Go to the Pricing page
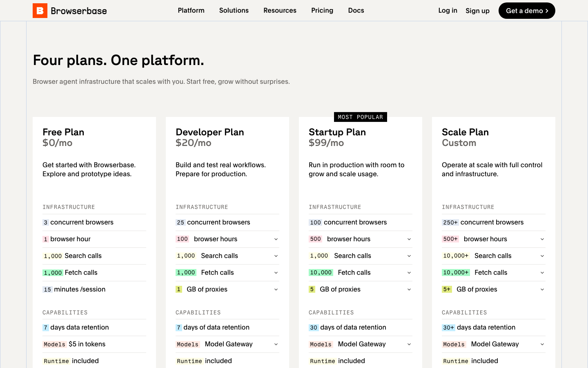The width and height of the screenshot is (588, 368). [x=322, y=10]
